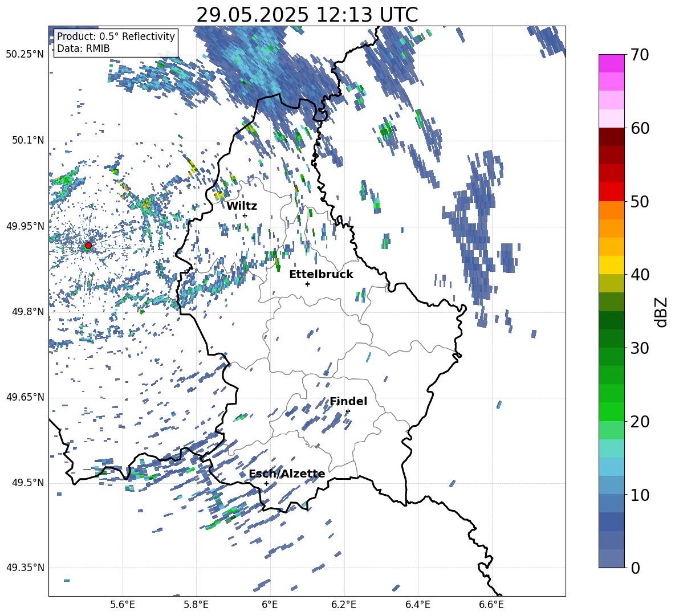Click the 30 colorbar tick label

point(640,348)
